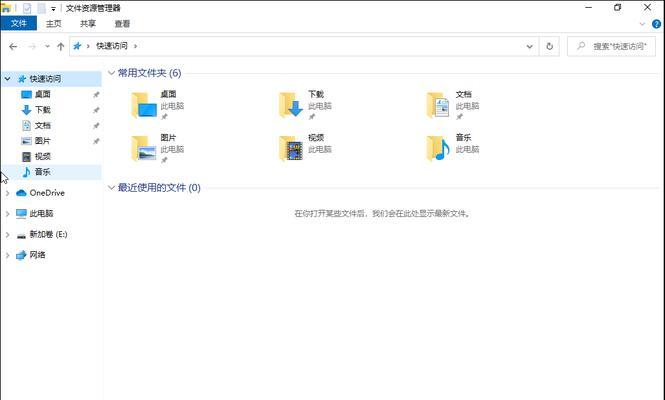
Task: Open the 文件 ribbon tab
Action: pos(19,23)
